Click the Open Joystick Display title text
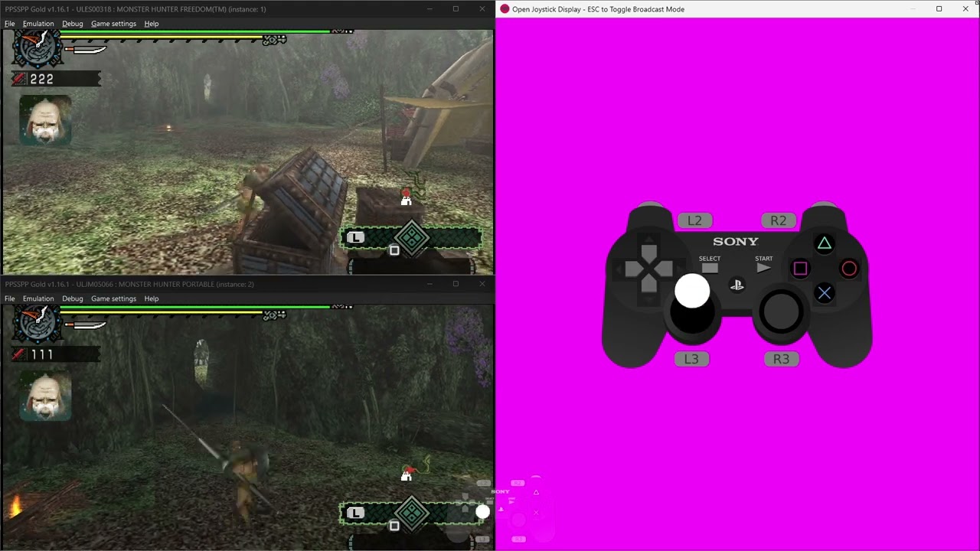This screenshot has width=980, height=551. point(598,9)
